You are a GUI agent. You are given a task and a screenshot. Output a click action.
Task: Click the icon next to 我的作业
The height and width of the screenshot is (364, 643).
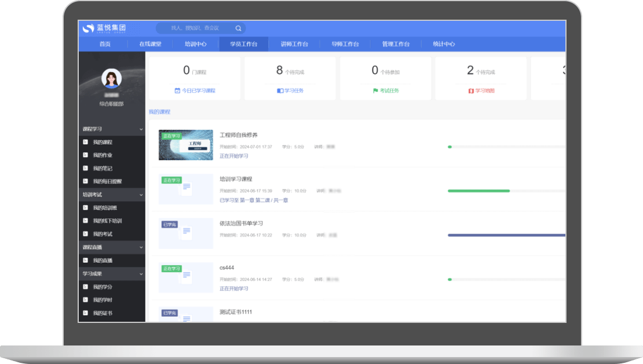(86, 155)
